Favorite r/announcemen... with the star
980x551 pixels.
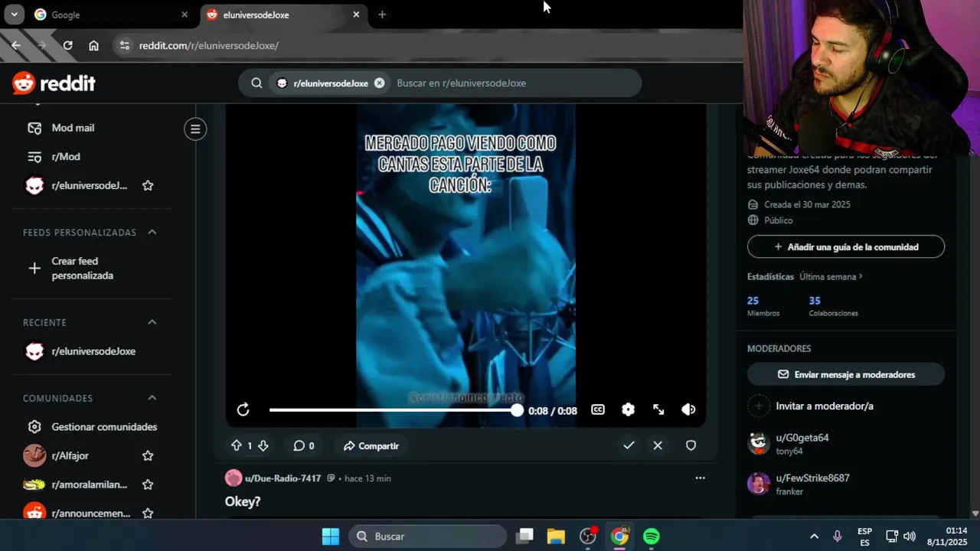click(x=148, y=513)
